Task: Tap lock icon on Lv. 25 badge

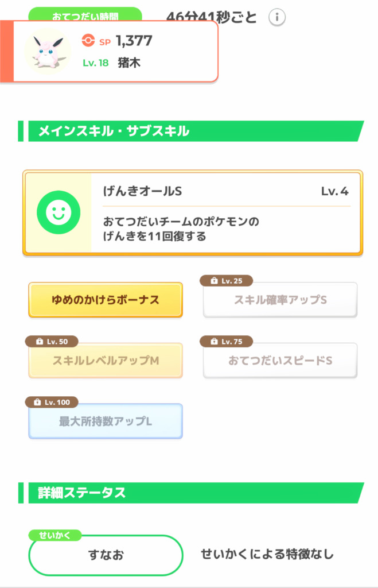Action: (214, 280)
